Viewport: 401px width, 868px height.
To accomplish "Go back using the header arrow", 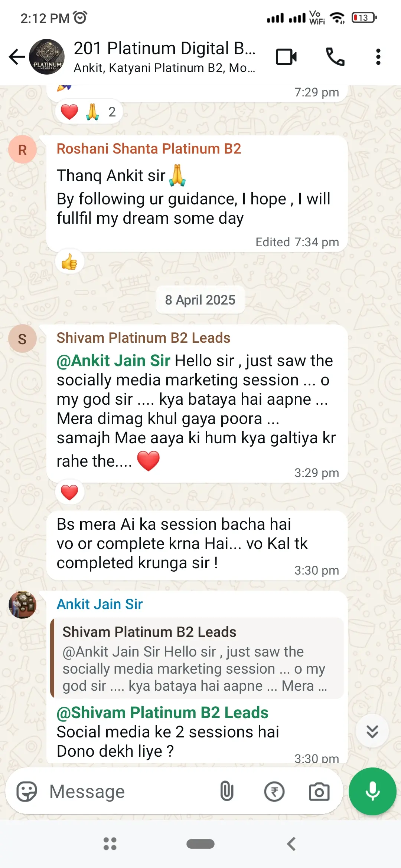I will (17, 57).
